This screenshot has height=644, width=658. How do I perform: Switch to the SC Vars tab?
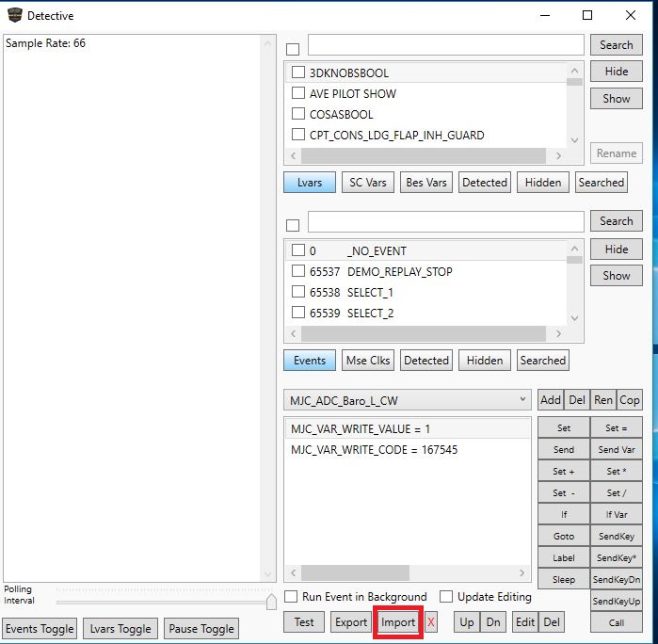[x=368, y=183]
